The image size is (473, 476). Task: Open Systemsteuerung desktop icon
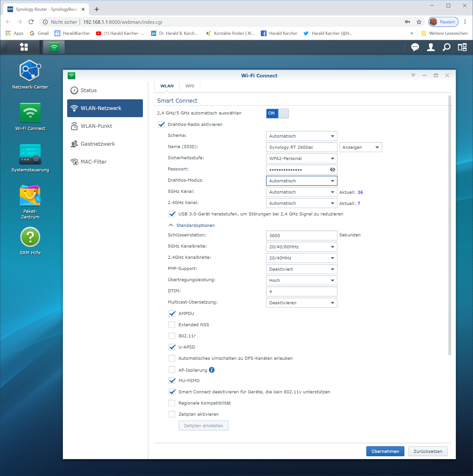coord(30,155)
